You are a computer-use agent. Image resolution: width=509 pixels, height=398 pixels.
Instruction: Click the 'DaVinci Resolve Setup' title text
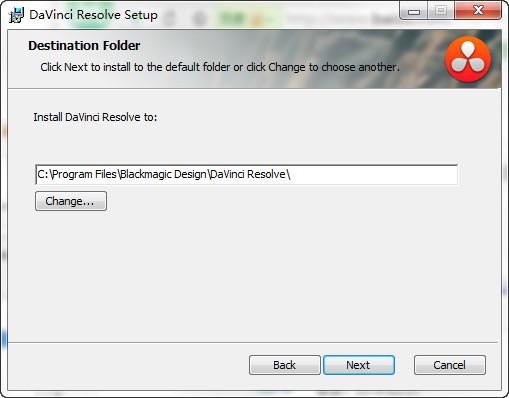93,15
